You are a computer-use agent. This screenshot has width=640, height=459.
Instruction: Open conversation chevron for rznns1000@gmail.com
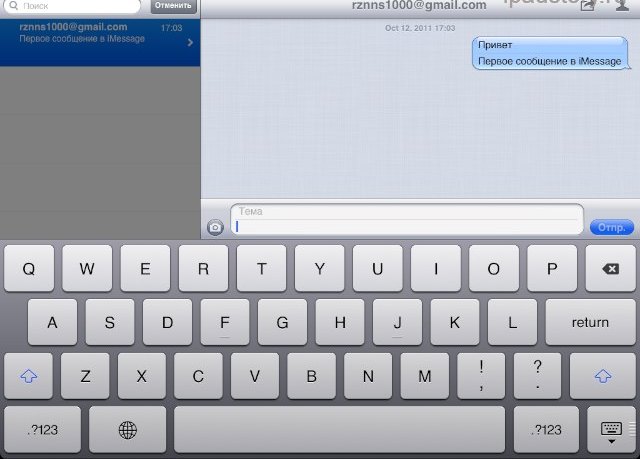[190, 42]
